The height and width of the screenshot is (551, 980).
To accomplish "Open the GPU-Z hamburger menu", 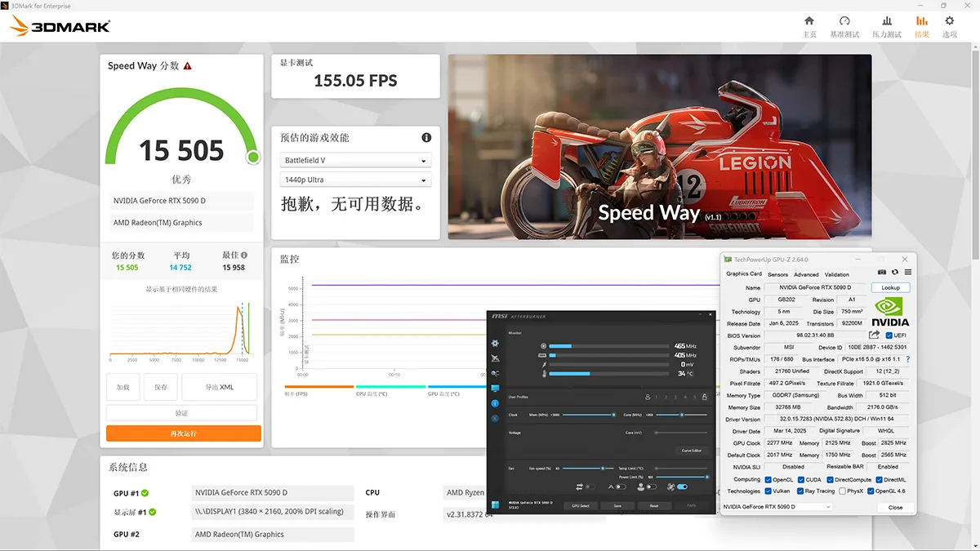I will pos(907,272).
